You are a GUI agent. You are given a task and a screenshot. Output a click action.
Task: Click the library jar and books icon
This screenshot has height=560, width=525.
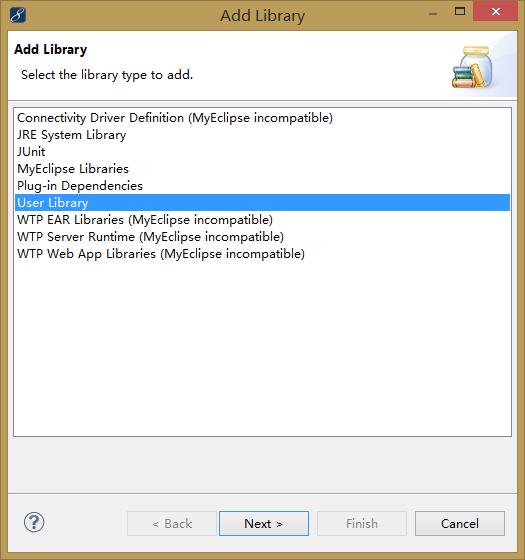pos(472,67)
